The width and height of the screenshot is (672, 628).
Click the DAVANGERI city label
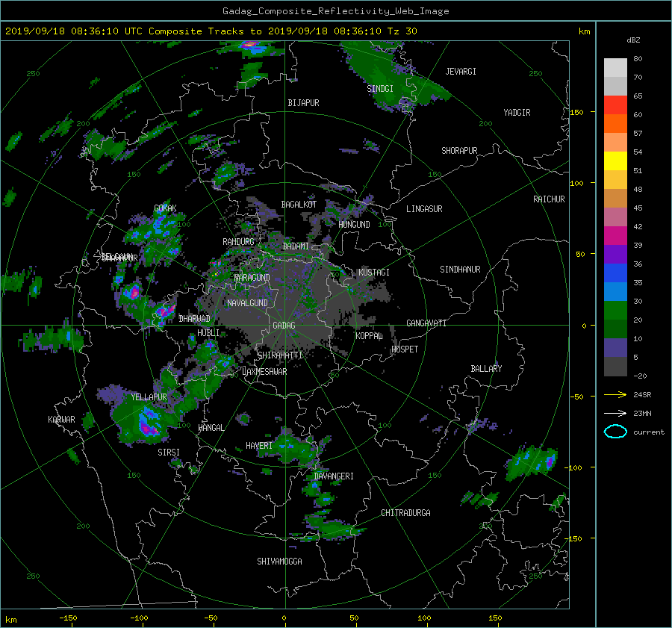click(x=334, y=476)
